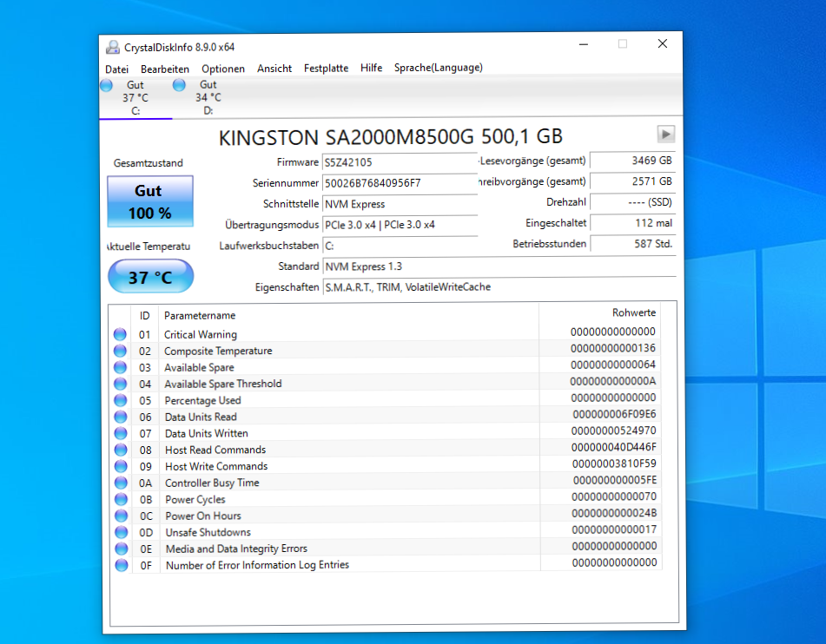826x644 pixels.
Task: Click the Standard field NVM Express 1.3
Action: point(499,266)
